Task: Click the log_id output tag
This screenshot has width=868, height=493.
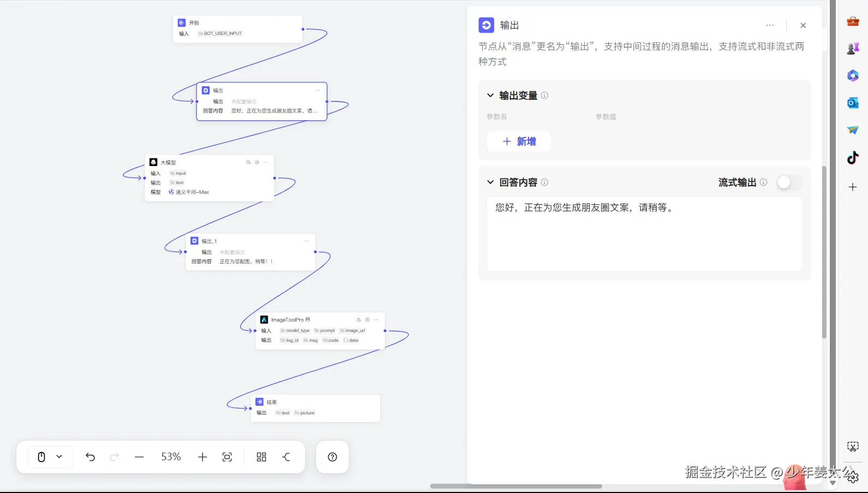Action: pyautogui.click(x=289, y=341)
